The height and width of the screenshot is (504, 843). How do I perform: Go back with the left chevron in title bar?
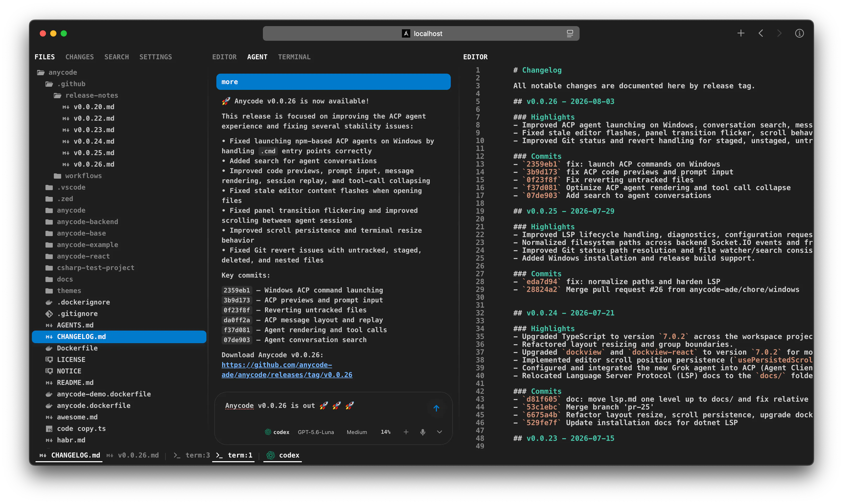tap(761, 33)
